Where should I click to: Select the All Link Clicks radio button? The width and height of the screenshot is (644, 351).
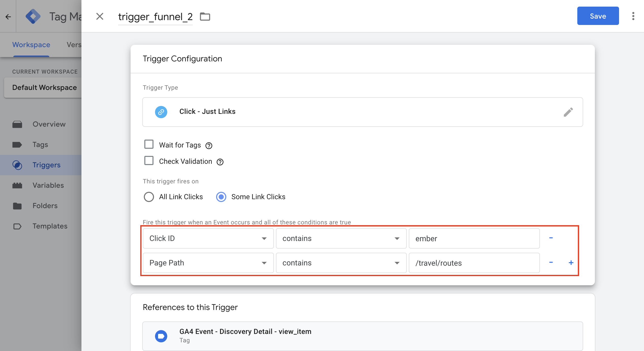click(x=149, y=197)
